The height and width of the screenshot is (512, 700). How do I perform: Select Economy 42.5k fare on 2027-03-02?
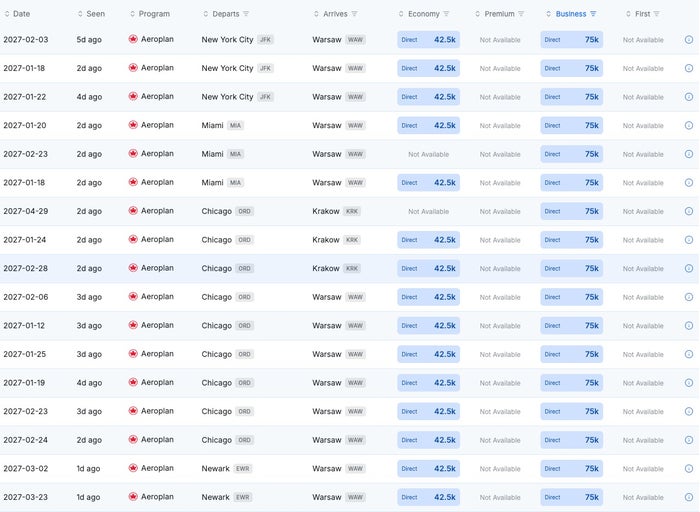(429, 468)
